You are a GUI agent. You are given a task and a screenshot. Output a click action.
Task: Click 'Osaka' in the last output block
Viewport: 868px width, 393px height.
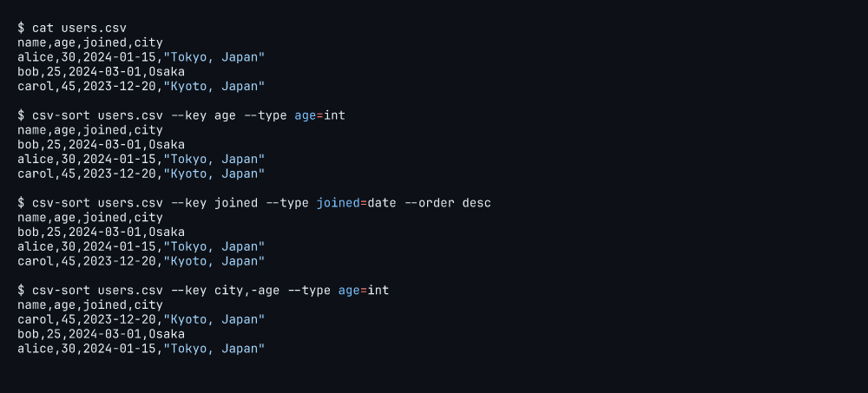click(167, 334)
